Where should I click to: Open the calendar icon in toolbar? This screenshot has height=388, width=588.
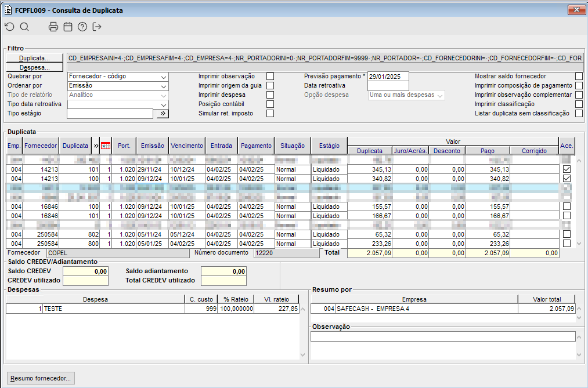[68, 27]
